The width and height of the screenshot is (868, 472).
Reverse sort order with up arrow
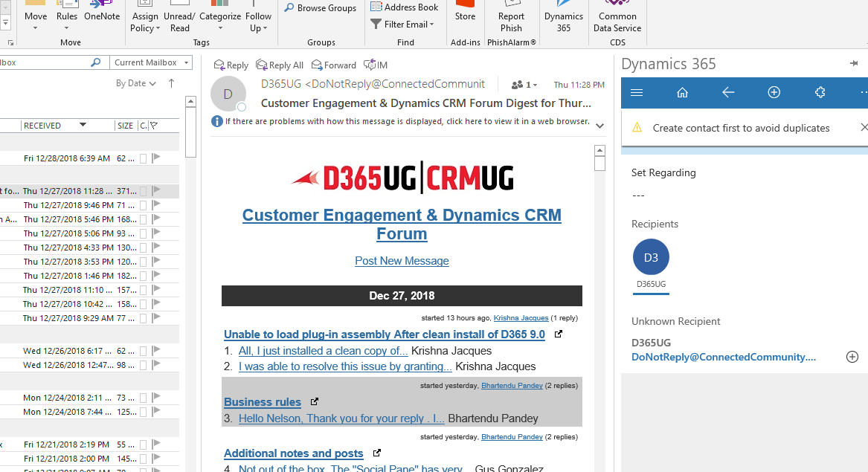[x=172, y=83]
